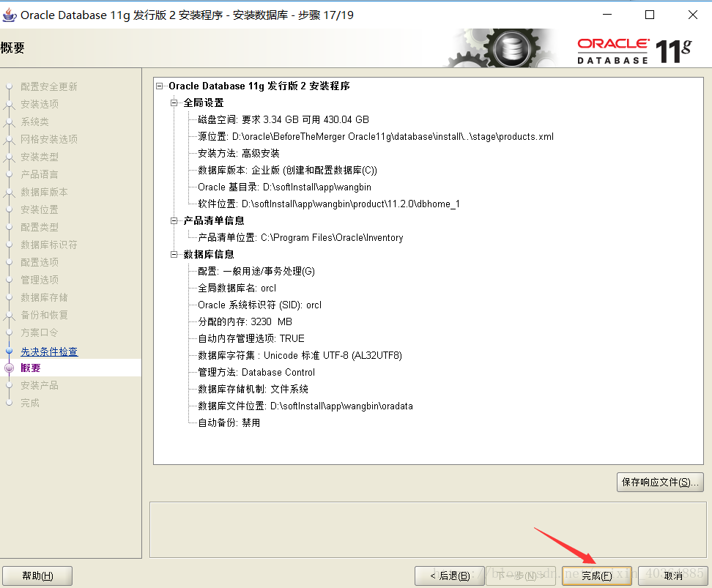This screenshot has width=712, height=588.
Task: Select the 配置: 一般用途/事务处理 row
Action: click(x=256, y=271)
